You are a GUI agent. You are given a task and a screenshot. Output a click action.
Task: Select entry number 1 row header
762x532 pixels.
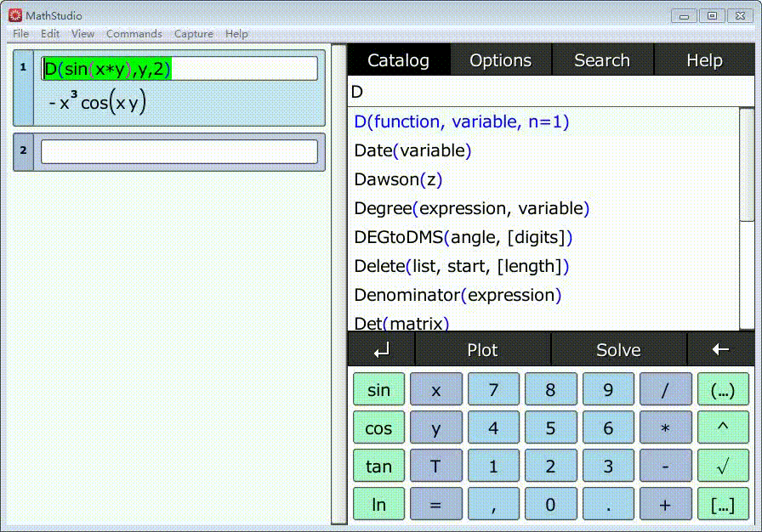pyautogui.click(x=23, y=88)
